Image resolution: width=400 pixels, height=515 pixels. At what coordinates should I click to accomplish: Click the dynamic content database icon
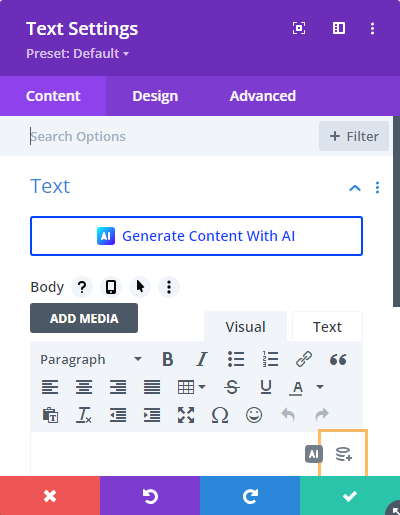344,454
